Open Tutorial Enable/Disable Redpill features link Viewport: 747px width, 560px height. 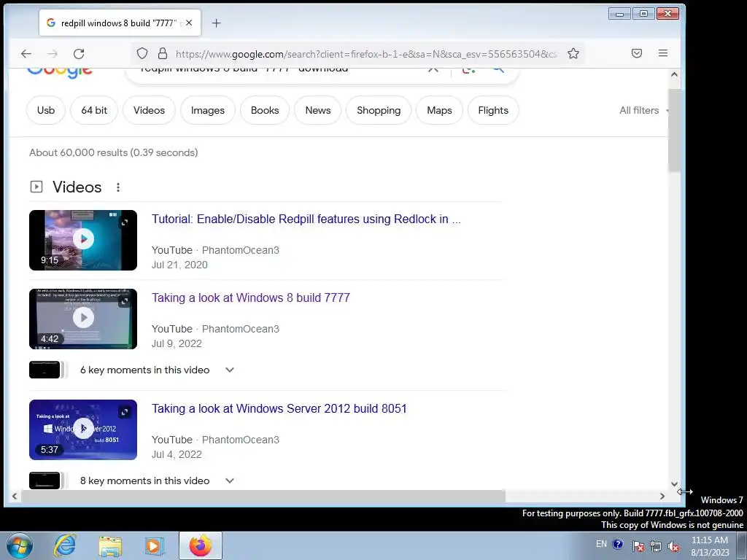point(306,219)
